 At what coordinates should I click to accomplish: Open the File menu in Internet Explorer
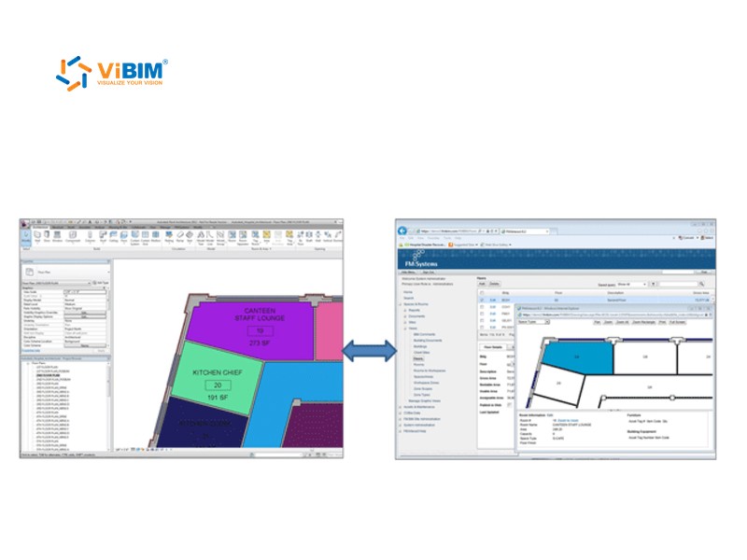402,238
